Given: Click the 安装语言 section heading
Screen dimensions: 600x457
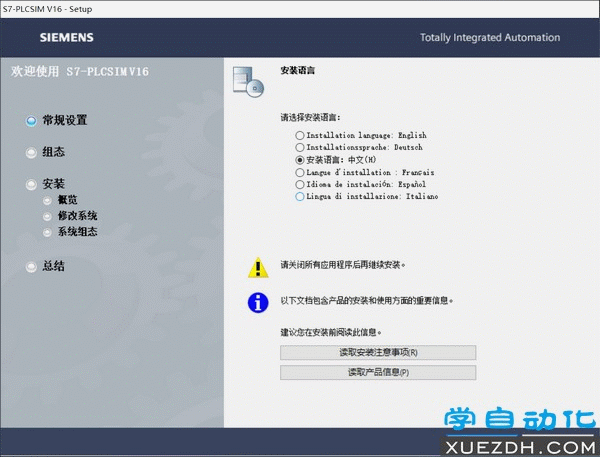Looking at the screenshot, I should coord(297,70).
